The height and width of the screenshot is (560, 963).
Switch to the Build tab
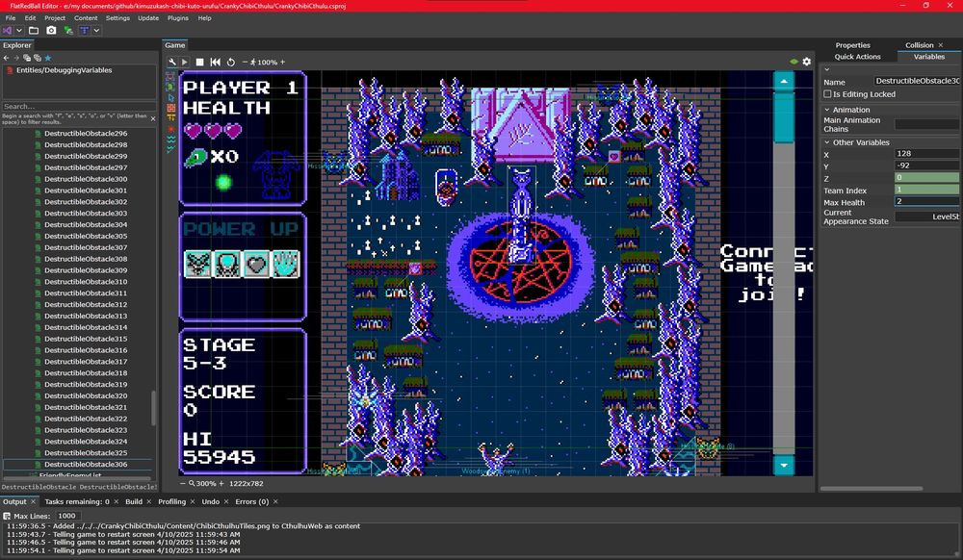coord(134,501)
